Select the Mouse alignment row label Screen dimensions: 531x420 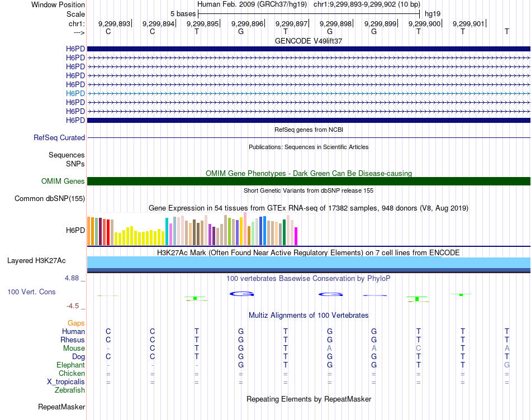[x=74, y=349]
